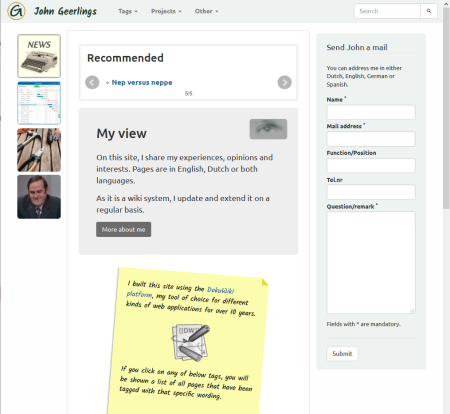Expand the Tags dropdown menu
Image resolution: width=450 pixels, height=414 pixels.
coord(128,11)
